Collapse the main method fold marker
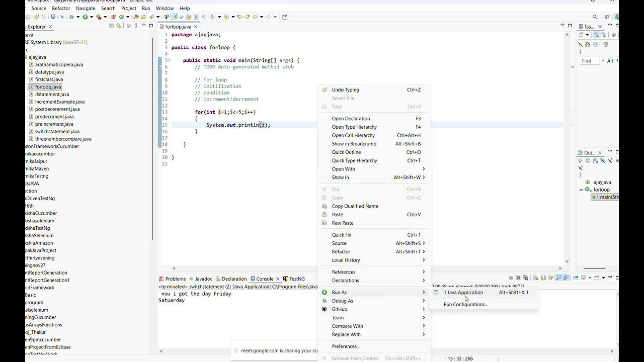This screenshot has width=644, height=362. [x=169, y=60]
